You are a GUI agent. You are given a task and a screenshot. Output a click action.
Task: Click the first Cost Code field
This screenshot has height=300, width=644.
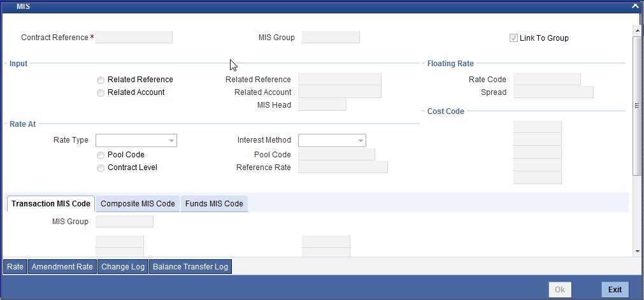click(538, 127)
